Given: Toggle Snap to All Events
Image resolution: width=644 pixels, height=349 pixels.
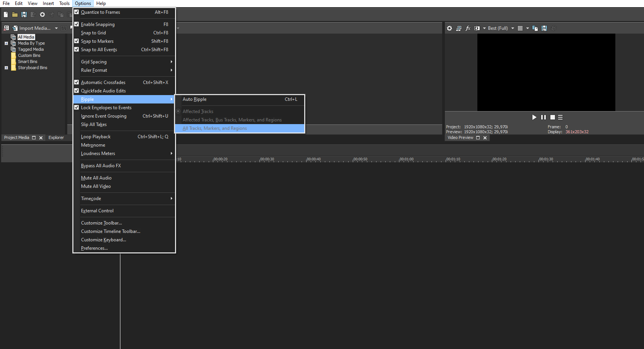Looking at the screenshot, I should coord(124,50).
